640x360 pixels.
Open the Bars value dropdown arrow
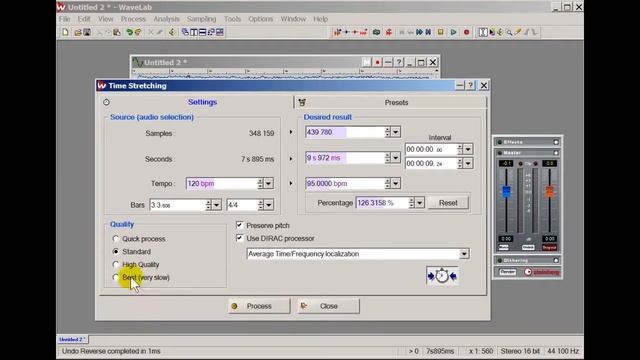(217, 205)
